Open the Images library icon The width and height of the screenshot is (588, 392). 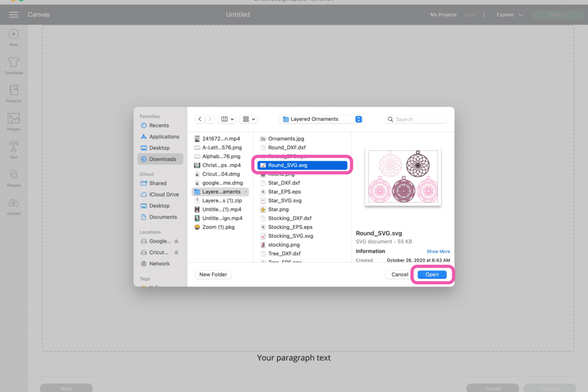(14, 122)
